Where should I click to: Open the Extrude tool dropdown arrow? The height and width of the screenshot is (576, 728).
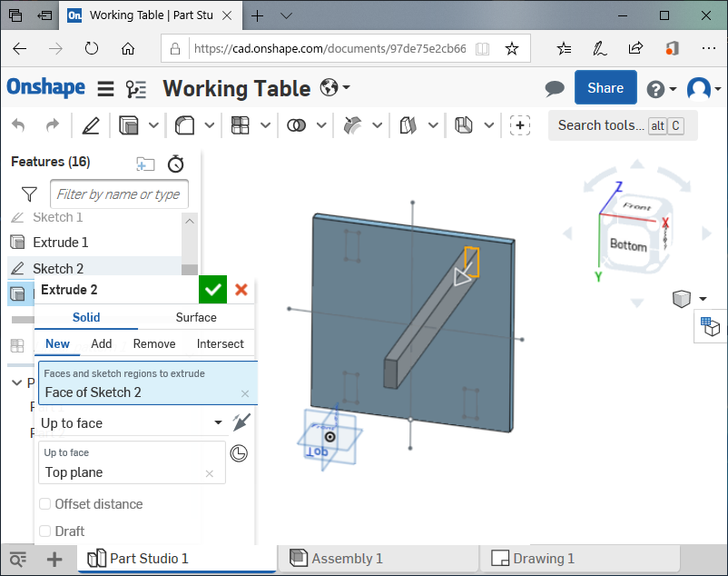coord(153,125)
